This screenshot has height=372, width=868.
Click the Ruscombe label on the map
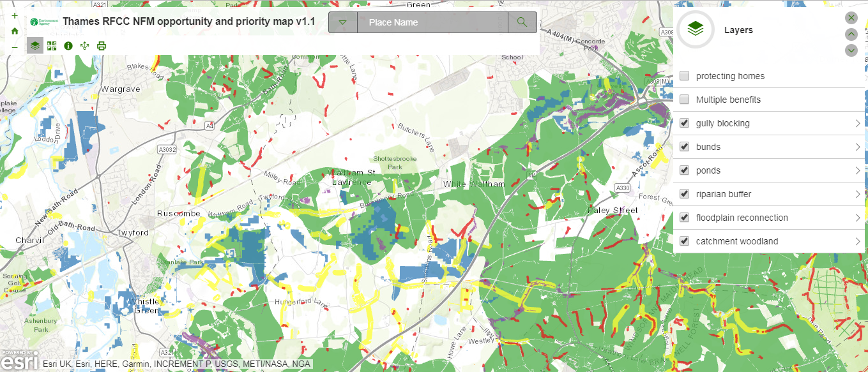coord(179,213)
